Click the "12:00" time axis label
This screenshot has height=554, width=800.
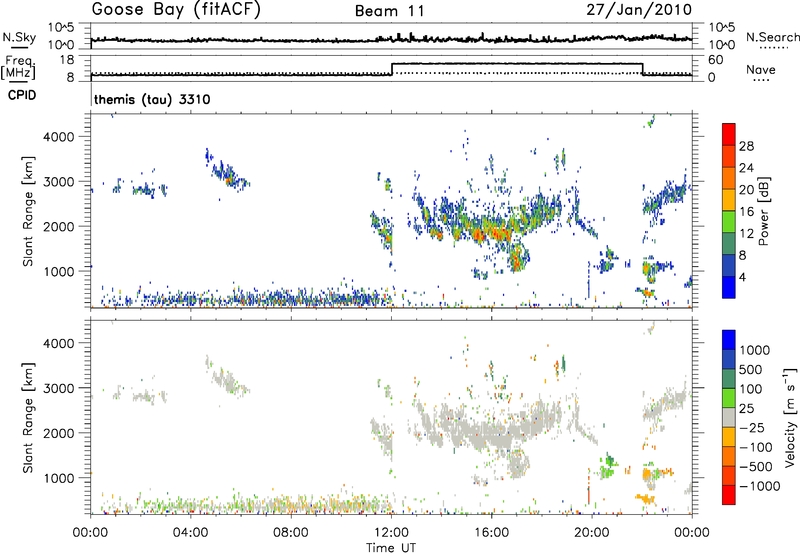click(x=391, y=533)
